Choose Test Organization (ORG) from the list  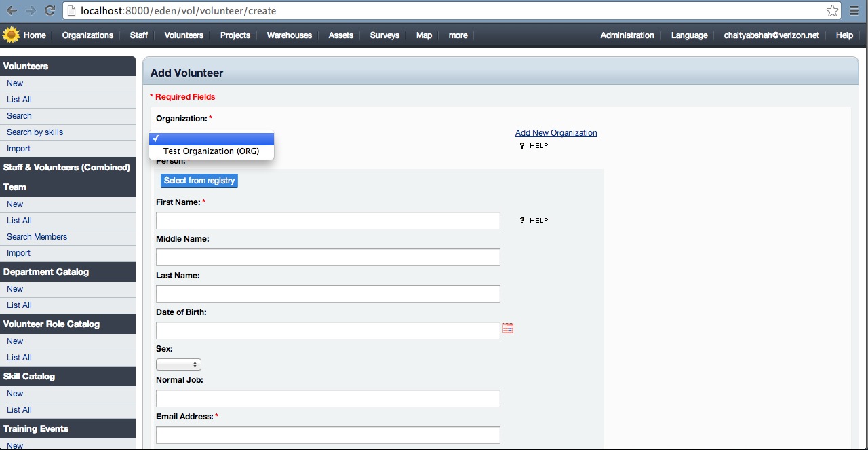pos(211,151)
